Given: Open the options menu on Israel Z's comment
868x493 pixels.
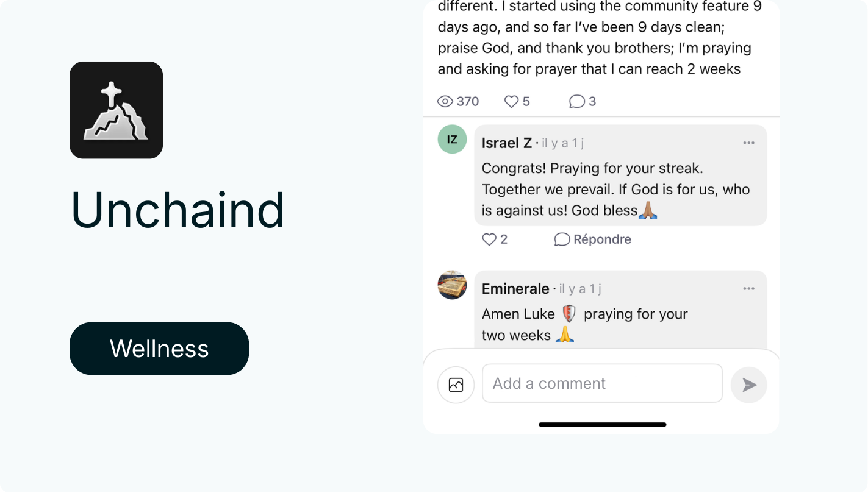Looking at the screenshot, I should tap(749, 143).
